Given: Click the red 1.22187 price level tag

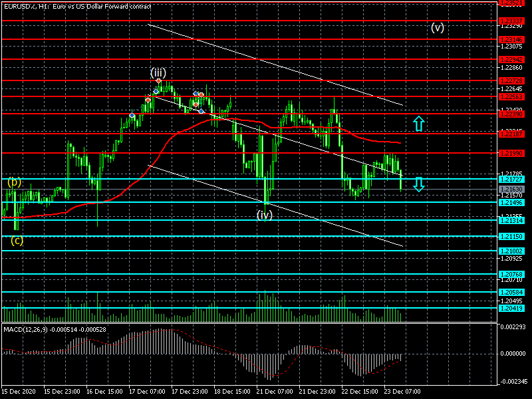Looking at the screenshot, I should 511,134.
